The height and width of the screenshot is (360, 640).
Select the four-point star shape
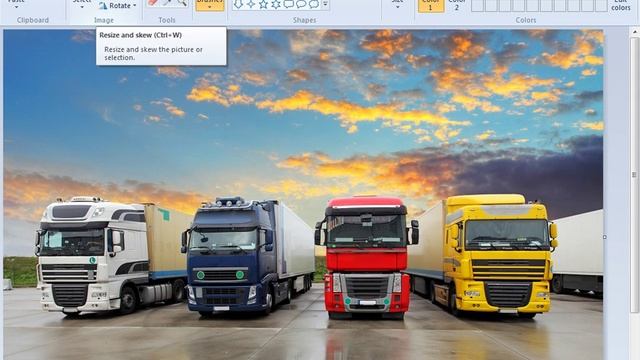click(x=251, y=4)
